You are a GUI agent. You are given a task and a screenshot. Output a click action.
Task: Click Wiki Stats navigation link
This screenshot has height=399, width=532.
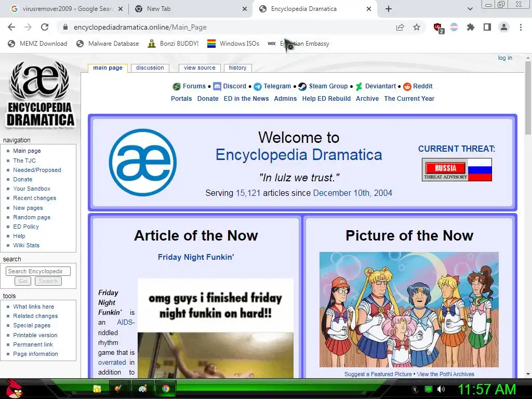26,245
